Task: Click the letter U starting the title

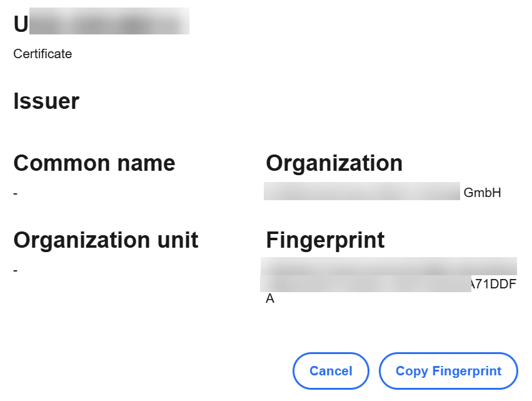Action: coord(21,23)
